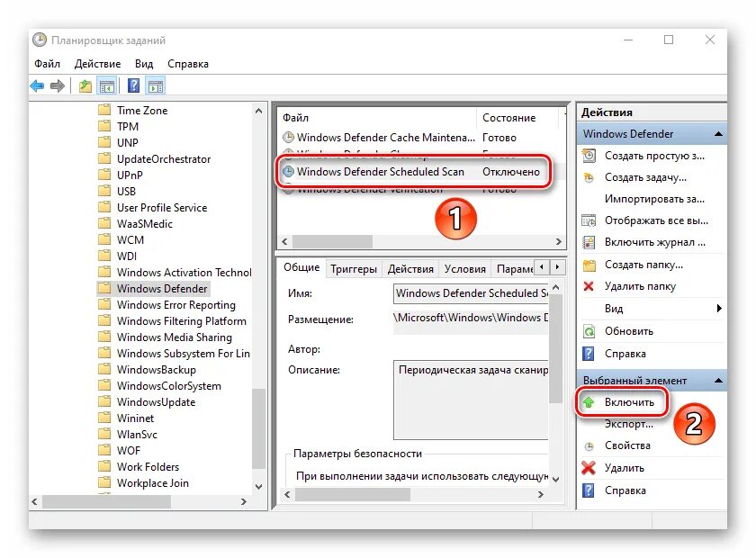Image resolution: width=756 pixels, height=558 pixels.
Task: Toggle the Show/Hide console tree icon
Action: tap(107, 86)
